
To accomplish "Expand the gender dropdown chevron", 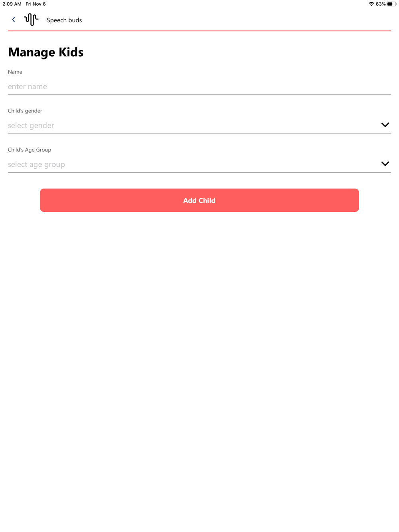I will [385, 125].
